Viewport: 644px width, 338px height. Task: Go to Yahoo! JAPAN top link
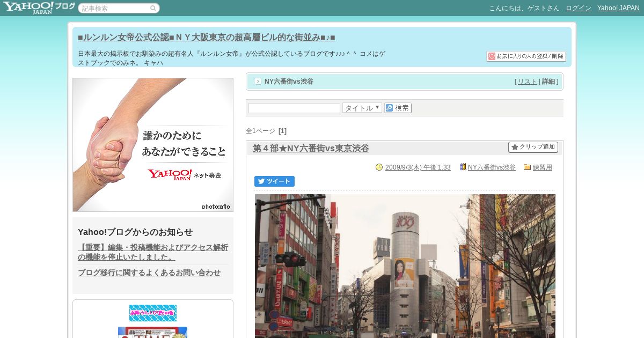pyautogui.click(x=618, y=8)
